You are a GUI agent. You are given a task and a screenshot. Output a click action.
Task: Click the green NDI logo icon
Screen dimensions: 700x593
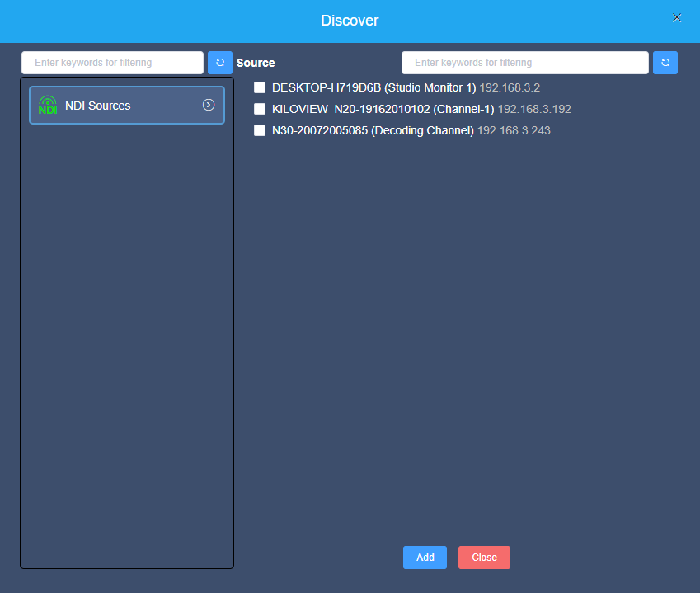48,106
